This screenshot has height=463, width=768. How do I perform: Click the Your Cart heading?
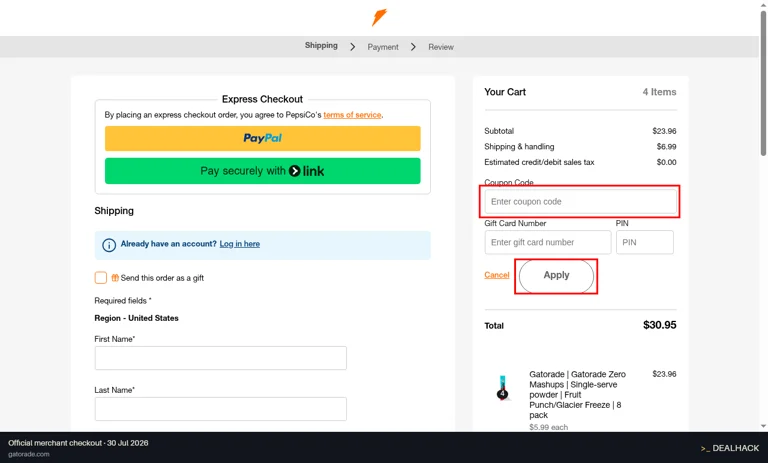[505, 92]
